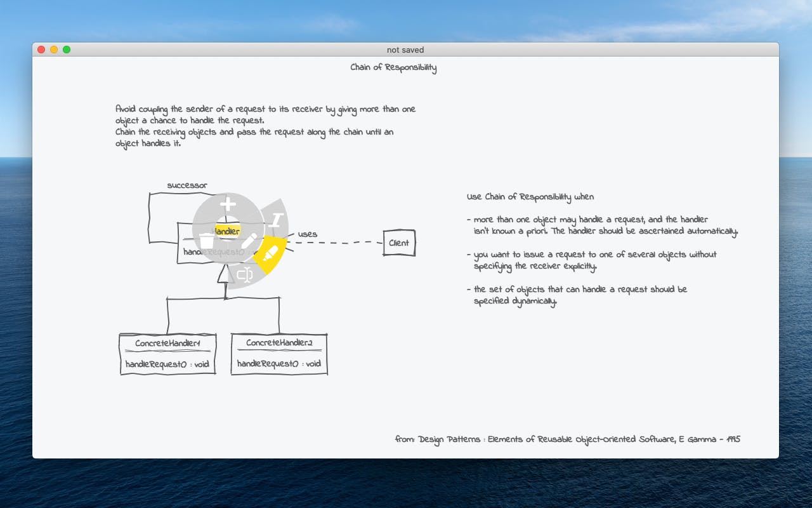
Task: Click 'handleRequest() : void' under ConcreteHandler2
Action: pyautogui.click(x=279, y=364)
